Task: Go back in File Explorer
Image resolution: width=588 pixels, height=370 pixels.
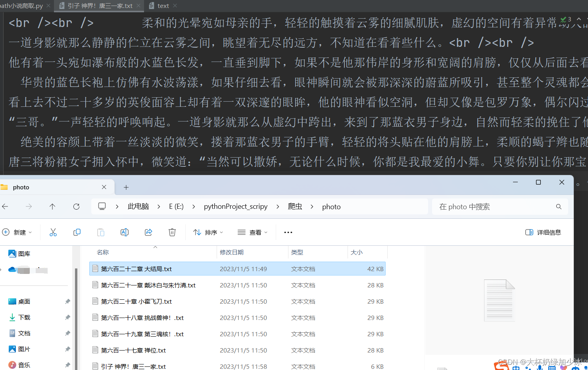Action: 5,206
